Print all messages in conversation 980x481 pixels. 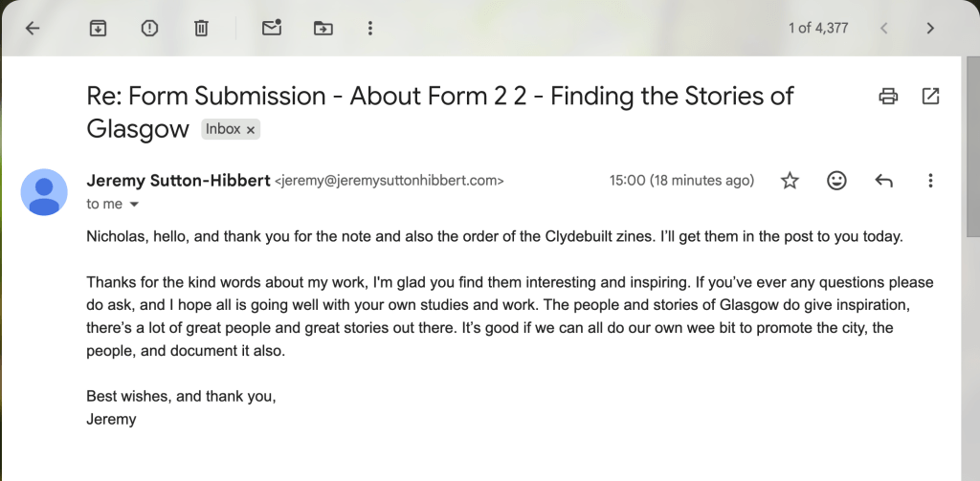click(888, 96)
